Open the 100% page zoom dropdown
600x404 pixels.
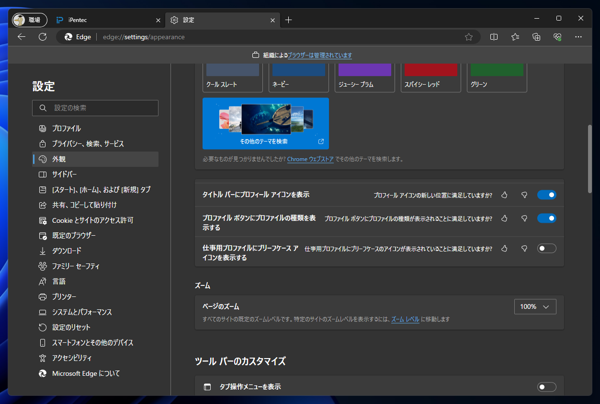pyautogui.click(x=535, y=307)
